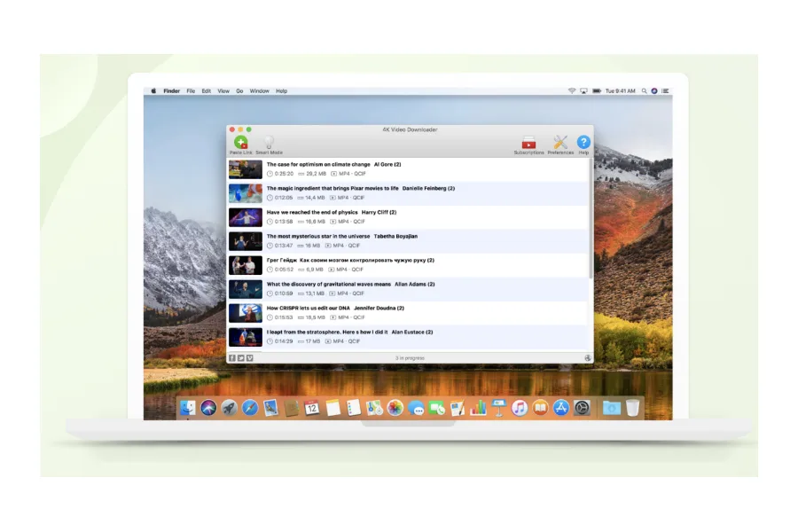Select thumbnail of Al Gore climate video
Image resolution: width=798 pixels, height=532 pixels.
pos(246,169)
